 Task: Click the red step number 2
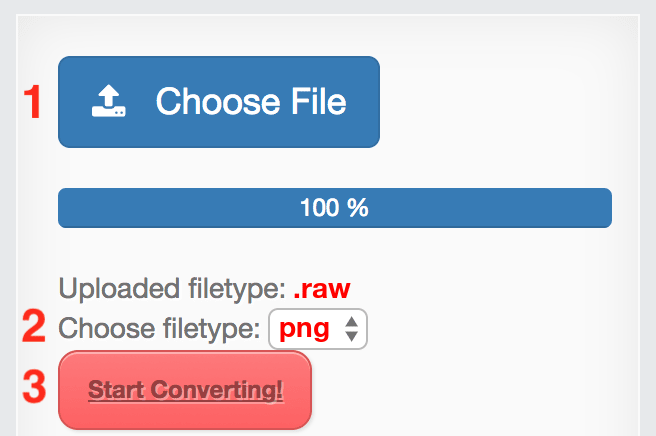pyautogui.click(x=34, y=327)
